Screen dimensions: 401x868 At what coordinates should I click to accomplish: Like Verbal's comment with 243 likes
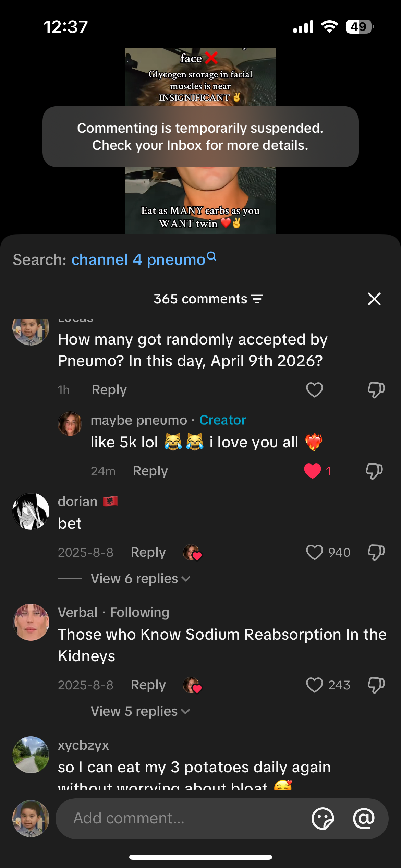click(x=314, y=685)
